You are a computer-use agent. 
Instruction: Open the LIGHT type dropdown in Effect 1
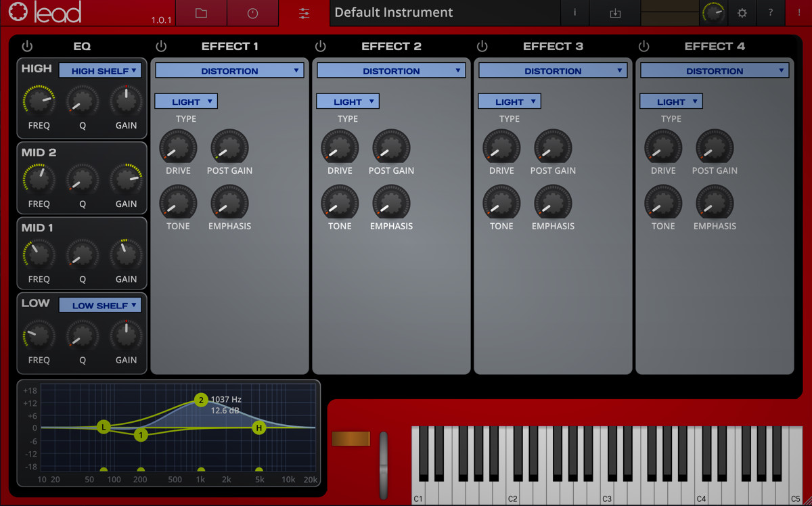(x=185, y=101)
